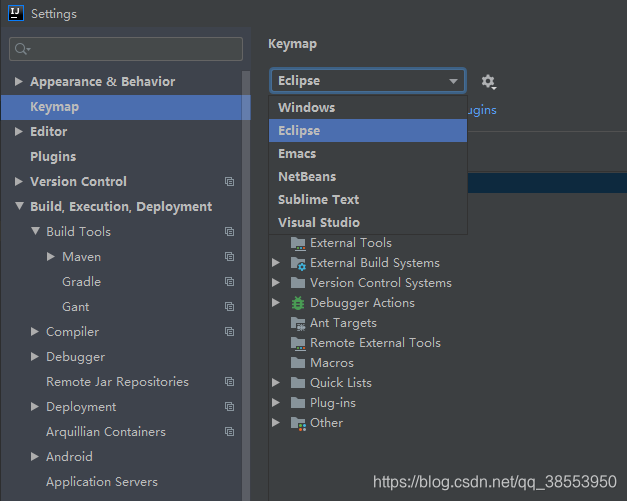This screenshot has height=501, width=627.
Task: Expand the Compiler node
Action: (x=35, y=331)
